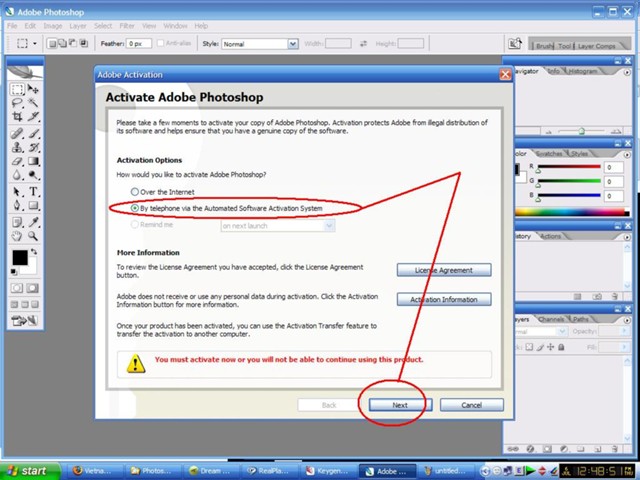Click the red R color slider
The image size is (640, 480).
coord(569,167)
